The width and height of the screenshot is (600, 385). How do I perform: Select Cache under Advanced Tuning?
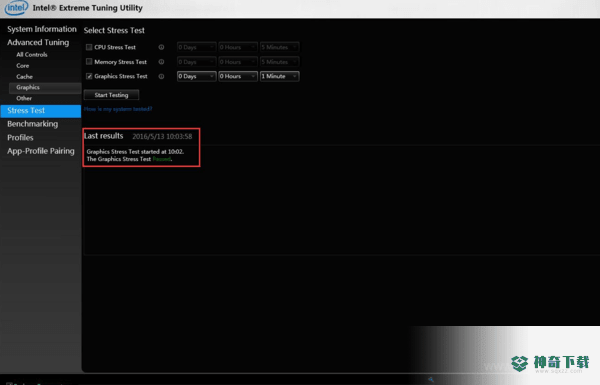(x=24, y=77)
